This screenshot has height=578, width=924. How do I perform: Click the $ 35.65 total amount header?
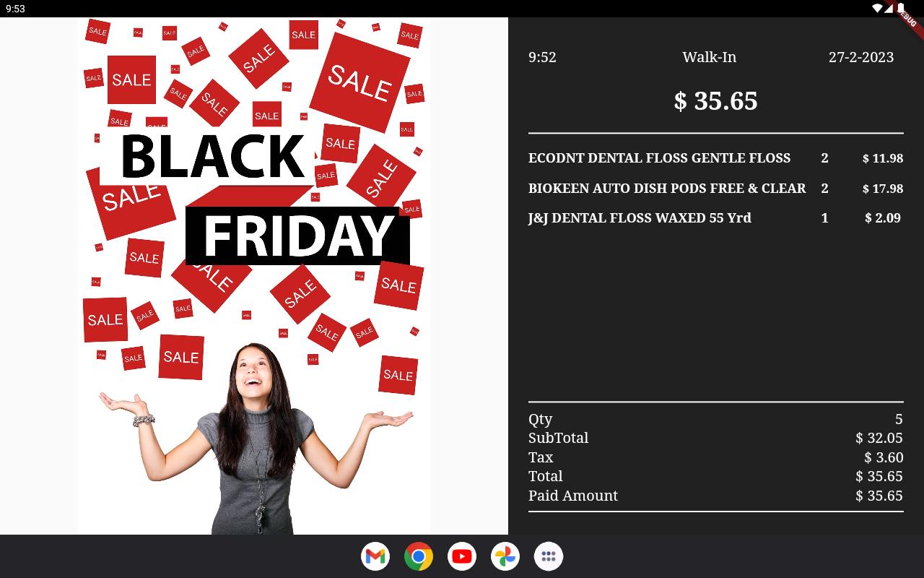(715, 100)
